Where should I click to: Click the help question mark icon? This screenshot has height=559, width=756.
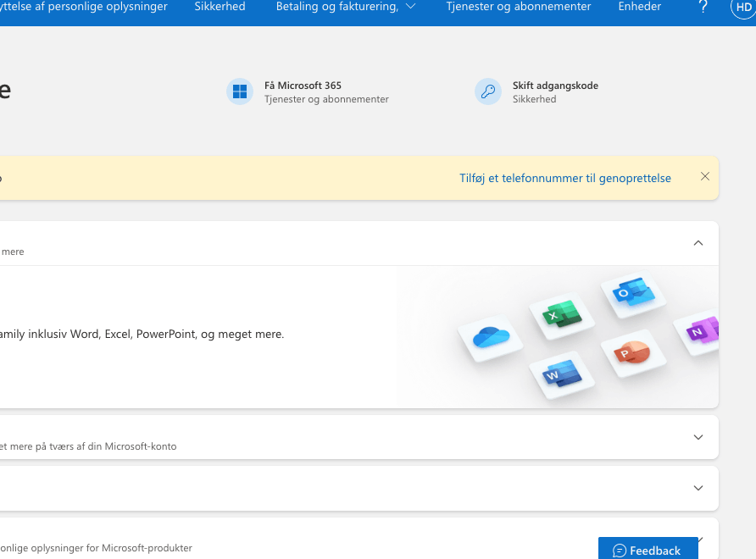click(x=703, y=7)
